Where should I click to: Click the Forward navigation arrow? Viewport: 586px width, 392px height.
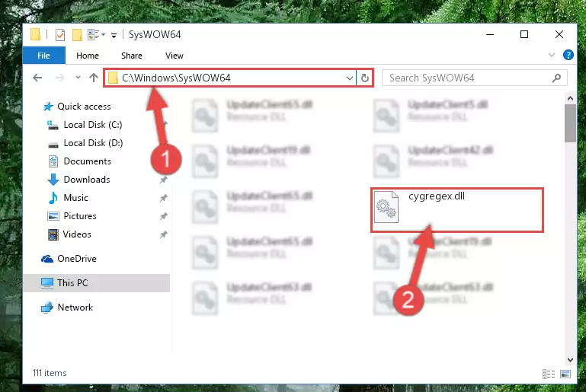point(59,78)
